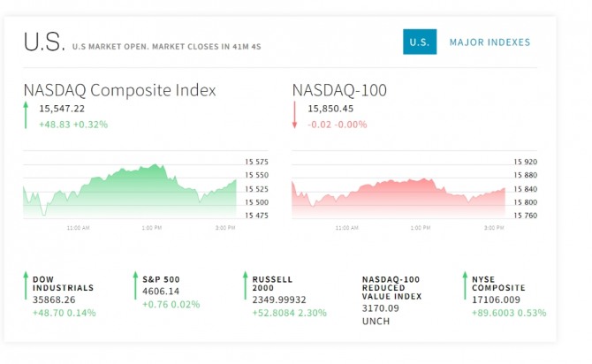Screen dimensions: 592x364
Task: Click the 15,547.22 NASDAQ Composite value
Action: click(x=62, y=108)
